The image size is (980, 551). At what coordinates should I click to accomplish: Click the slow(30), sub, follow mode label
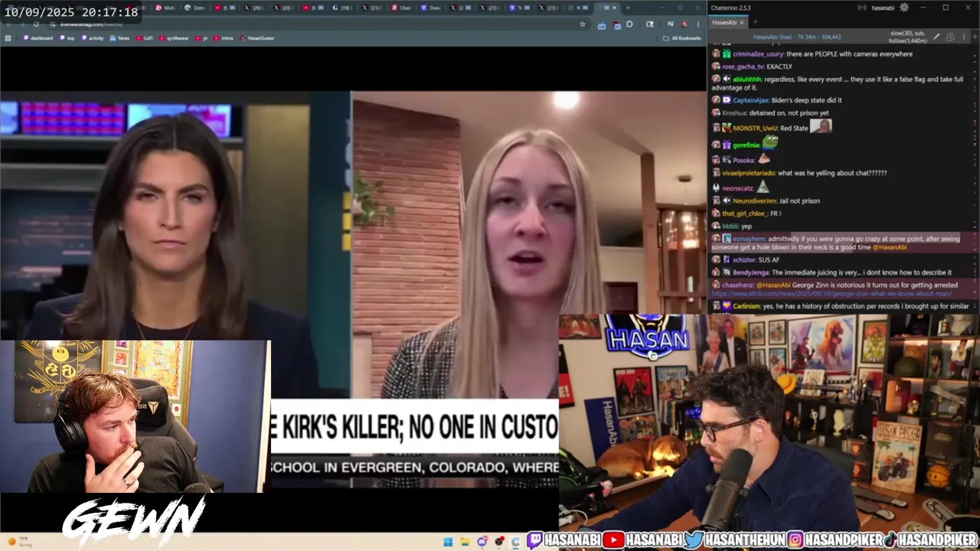tap(908, 37)
